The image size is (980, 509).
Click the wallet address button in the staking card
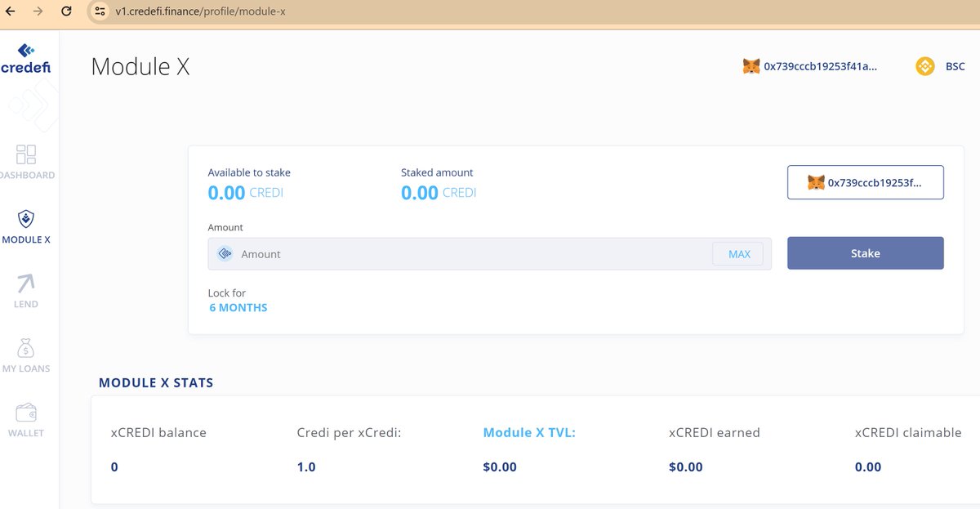865,183
